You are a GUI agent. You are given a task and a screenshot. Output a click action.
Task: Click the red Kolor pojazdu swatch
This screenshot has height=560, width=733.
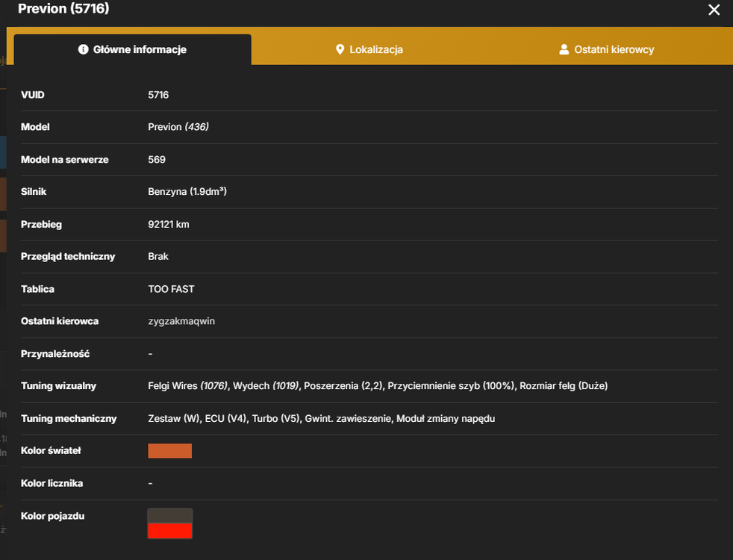(169, 531)
